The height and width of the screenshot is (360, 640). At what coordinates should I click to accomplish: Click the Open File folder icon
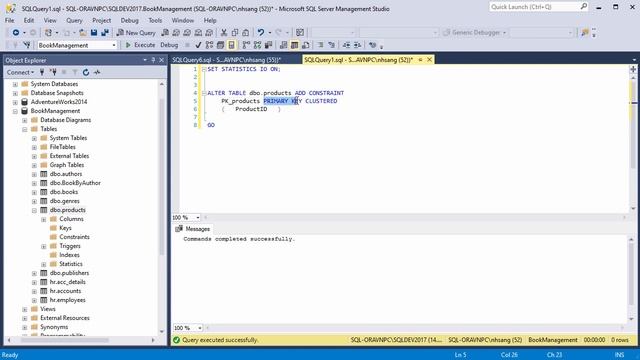83,33
